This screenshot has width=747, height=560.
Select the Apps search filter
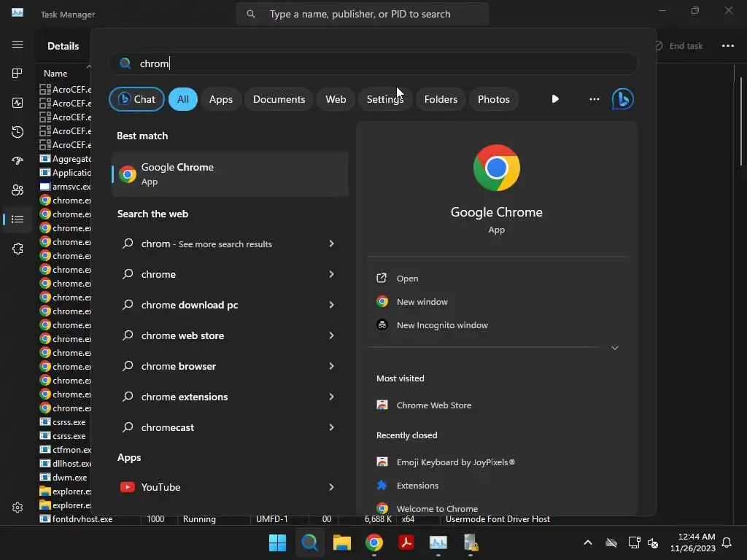[220, 99]
